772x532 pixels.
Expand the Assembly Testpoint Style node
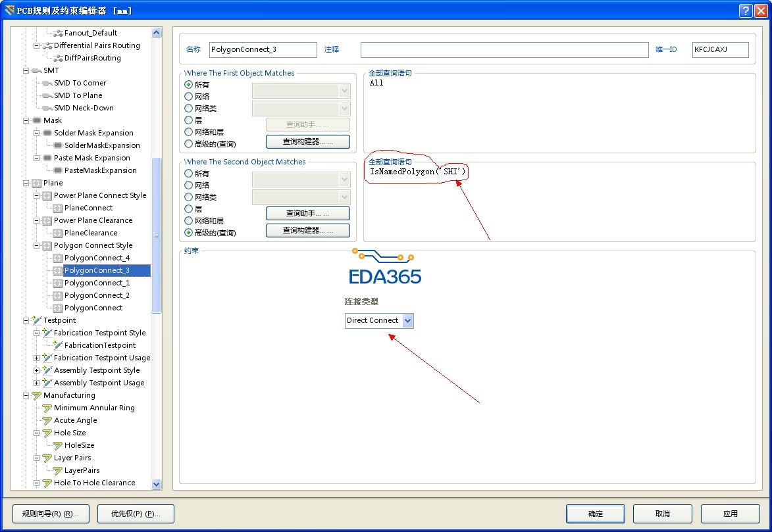36,370
